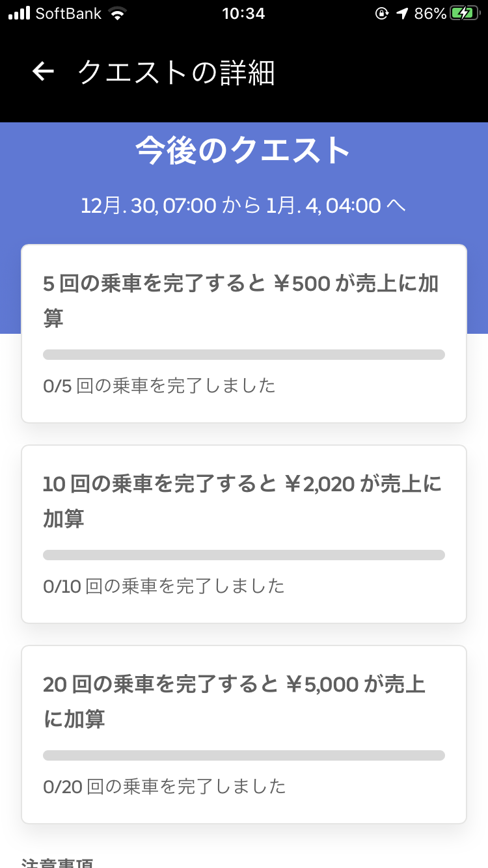Tap the quest date range text
The image size is (488, 868).
pos(243,206)
